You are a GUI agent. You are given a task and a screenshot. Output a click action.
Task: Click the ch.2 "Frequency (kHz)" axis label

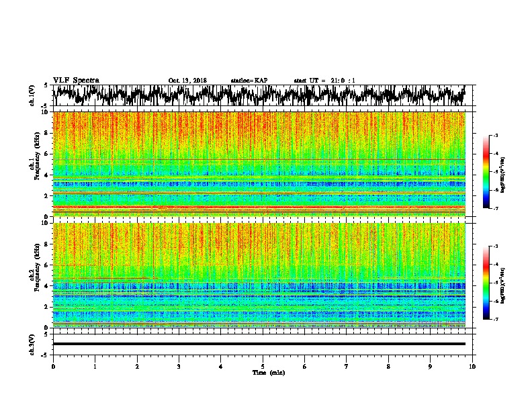tap(38, 267)
